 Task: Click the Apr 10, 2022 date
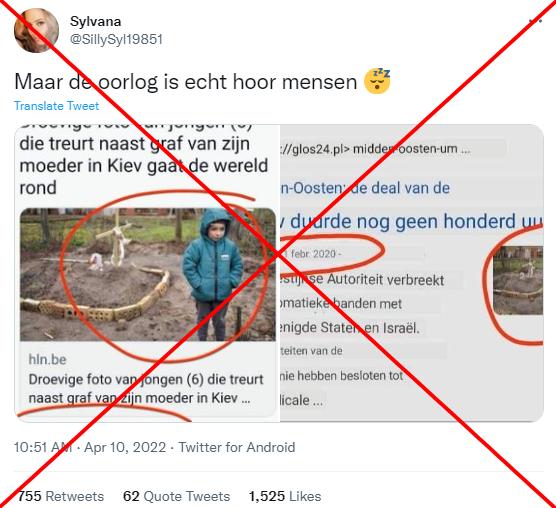pyautogui.click(x=125, y=447)
